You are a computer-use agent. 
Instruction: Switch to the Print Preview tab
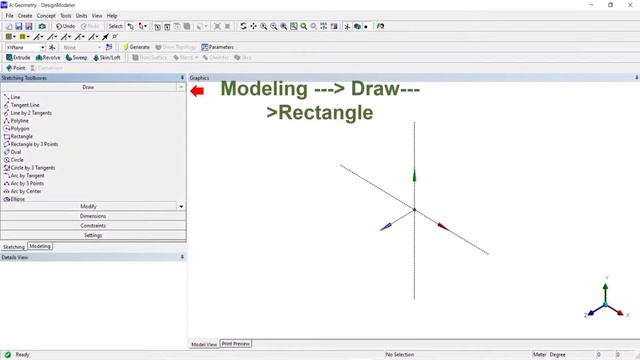[x=236, y=344]
